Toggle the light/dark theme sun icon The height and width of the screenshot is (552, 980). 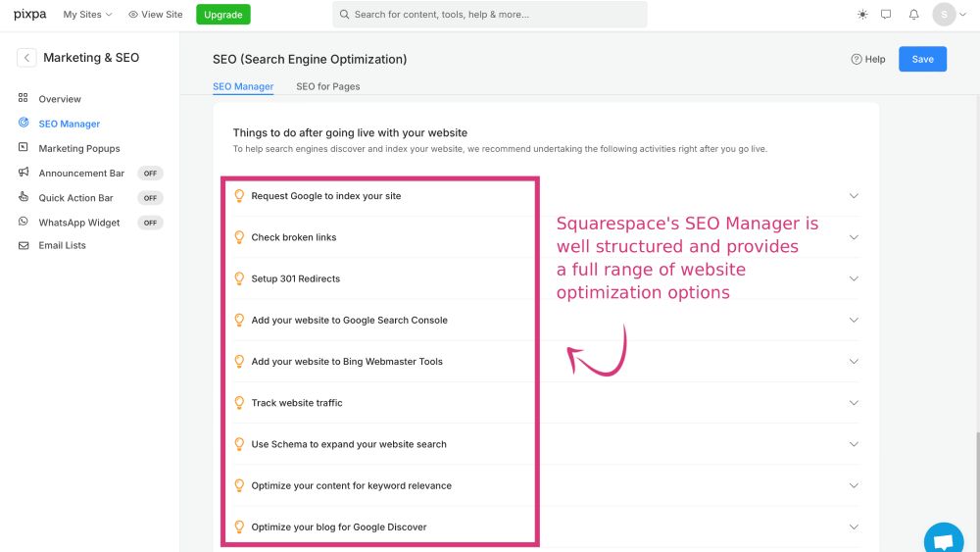[x=862, y=15]
